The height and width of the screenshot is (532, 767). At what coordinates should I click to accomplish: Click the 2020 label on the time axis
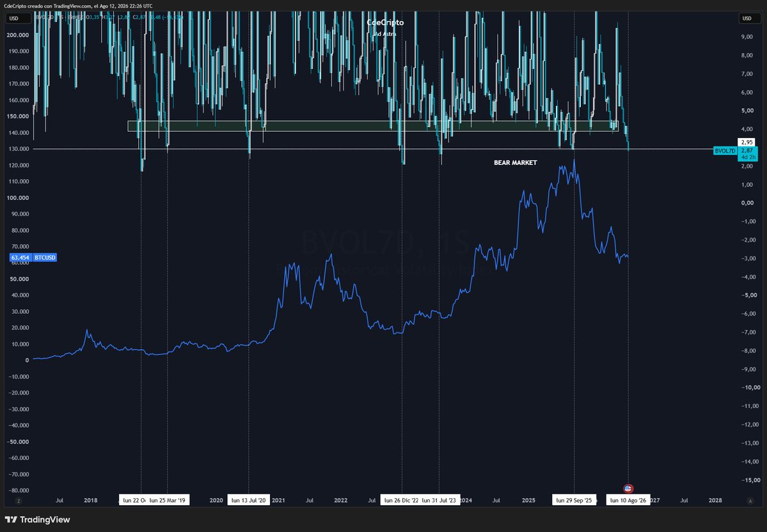pyautogui.click(x=216, y=500)
